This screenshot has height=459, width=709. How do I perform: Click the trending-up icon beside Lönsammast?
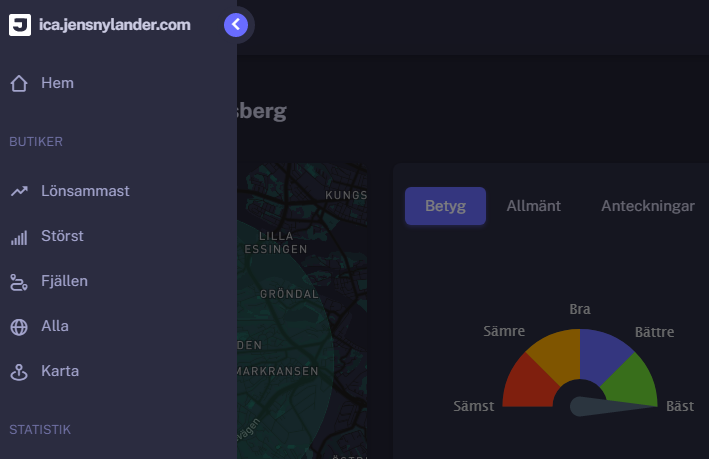coord(19,191)
